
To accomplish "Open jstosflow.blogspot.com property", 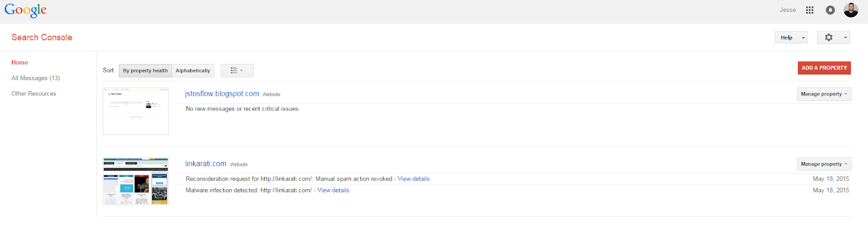I will pyautogui.click(x=222, y=94).
